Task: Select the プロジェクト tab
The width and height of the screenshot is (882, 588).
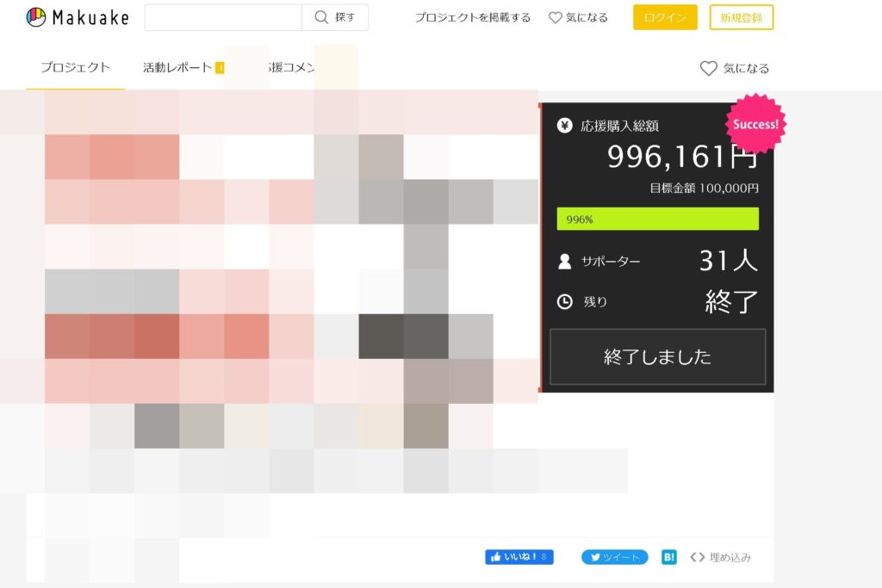Action: (76, 67)
